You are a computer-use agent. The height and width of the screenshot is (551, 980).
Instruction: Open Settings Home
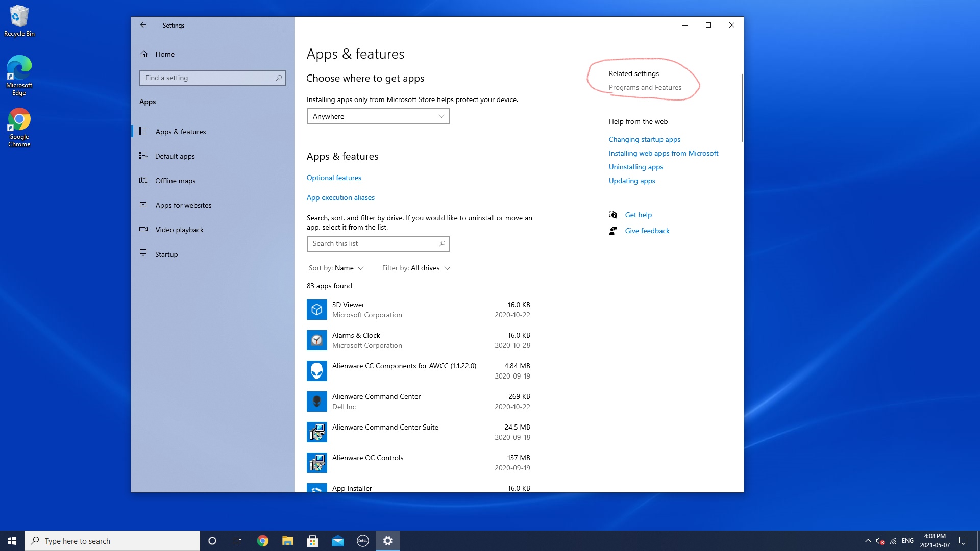click(x=165, y=54)
